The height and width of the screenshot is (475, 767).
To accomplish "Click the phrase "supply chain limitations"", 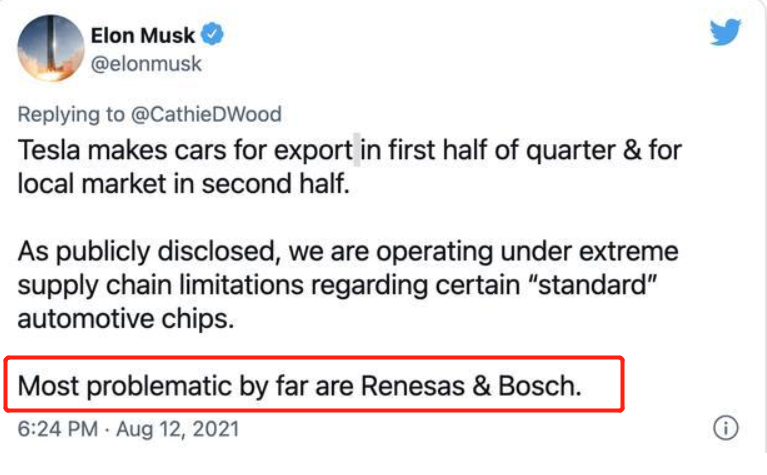I will coord(160,286).
